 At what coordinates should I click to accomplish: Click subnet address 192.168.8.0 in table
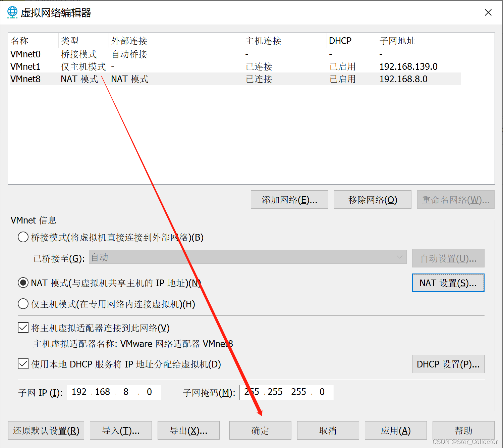[x=403, y=79]
